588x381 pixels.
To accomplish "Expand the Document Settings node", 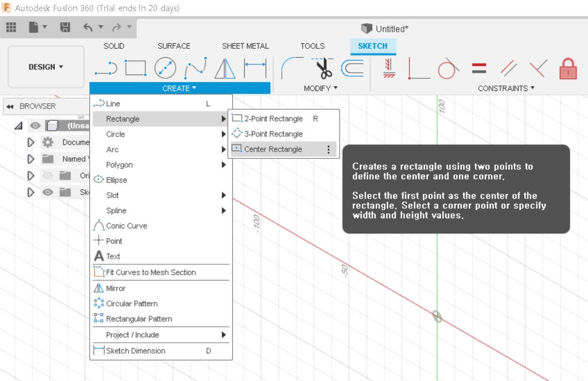I will [x=31, y=142].
